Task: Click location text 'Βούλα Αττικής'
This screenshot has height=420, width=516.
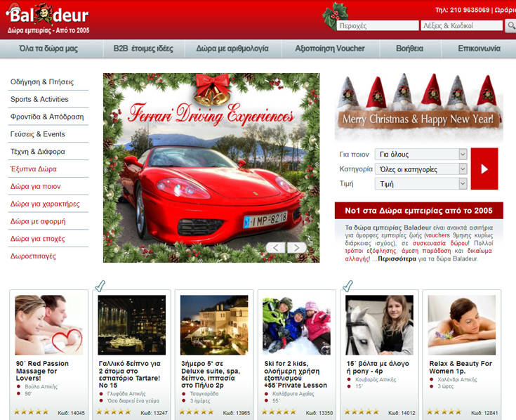Action: 41,386
